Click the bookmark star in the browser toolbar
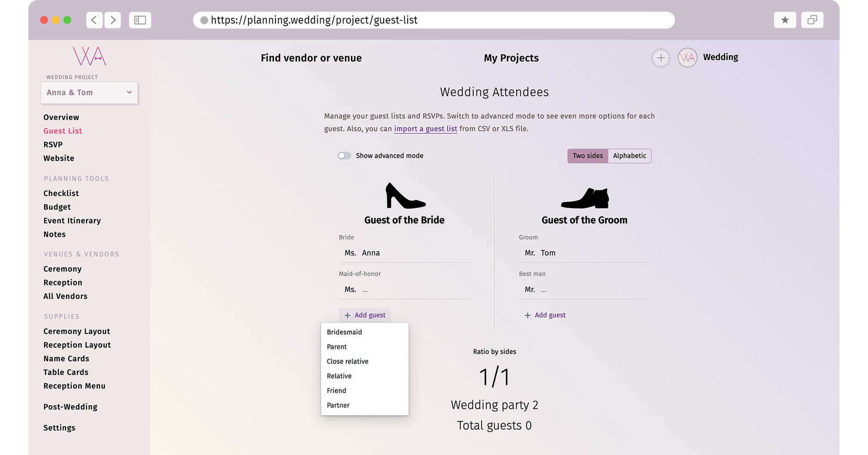The height and width of the screenshot is (455, 868). point(785,20)
